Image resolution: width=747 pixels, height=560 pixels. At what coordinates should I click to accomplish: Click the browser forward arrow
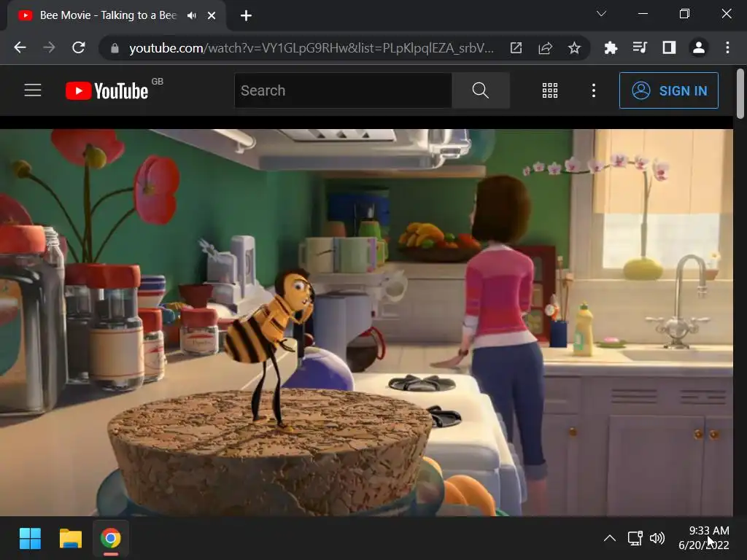point(49,47)
